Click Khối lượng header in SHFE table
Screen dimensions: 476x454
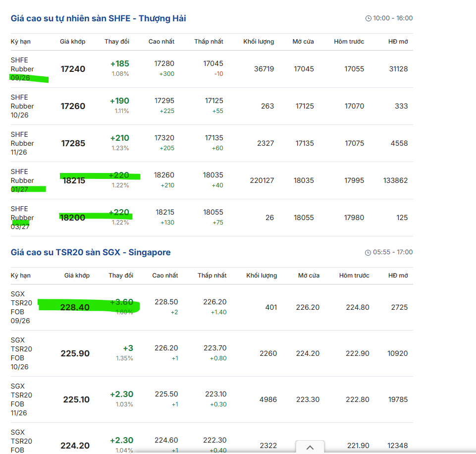tap(259, 42)
